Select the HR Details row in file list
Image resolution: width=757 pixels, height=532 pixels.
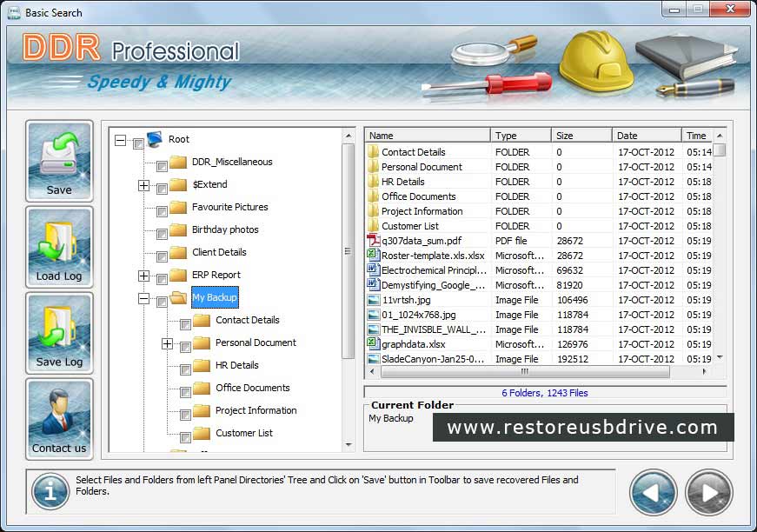click(x=539, y=182)
